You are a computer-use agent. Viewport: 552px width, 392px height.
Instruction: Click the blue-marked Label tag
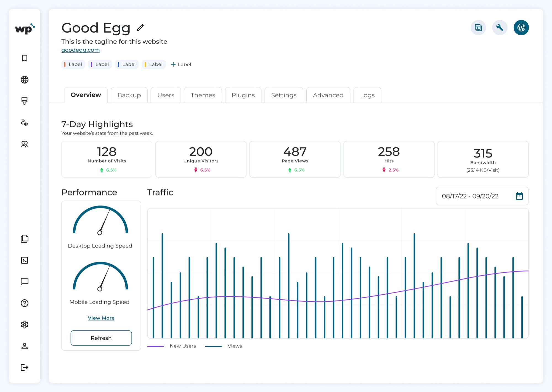tap(127, 64)
